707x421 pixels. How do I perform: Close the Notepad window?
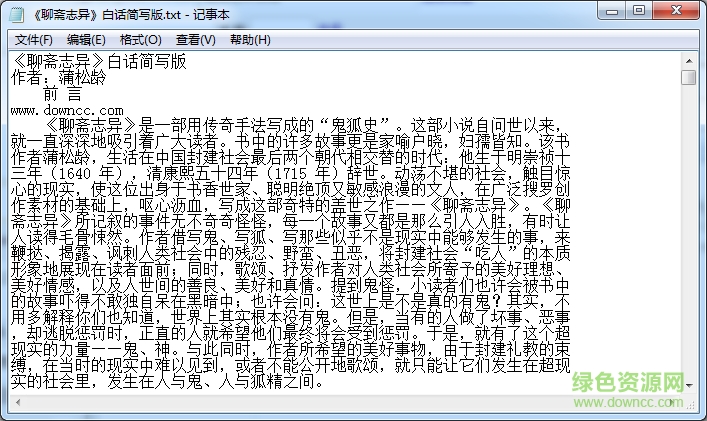[676, 11]
